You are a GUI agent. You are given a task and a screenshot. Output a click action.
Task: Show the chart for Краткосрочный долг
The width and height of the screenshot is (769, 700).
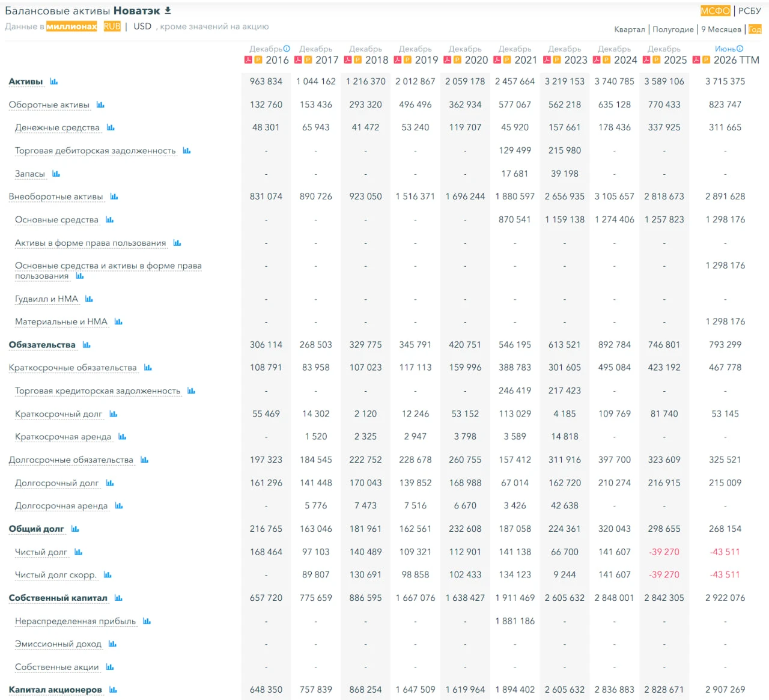(x=114, y=414)
